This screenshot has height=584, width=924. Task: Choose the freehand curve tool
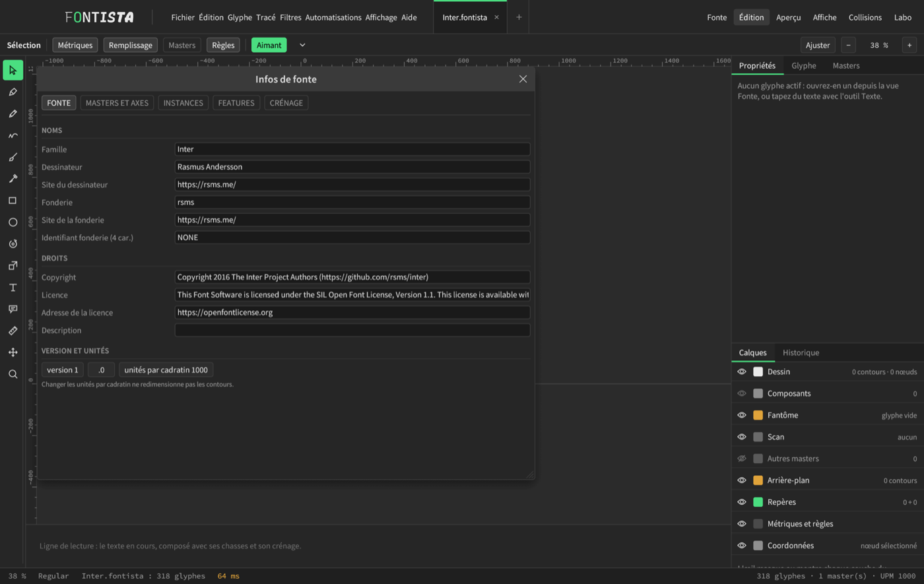coord(13,135)
